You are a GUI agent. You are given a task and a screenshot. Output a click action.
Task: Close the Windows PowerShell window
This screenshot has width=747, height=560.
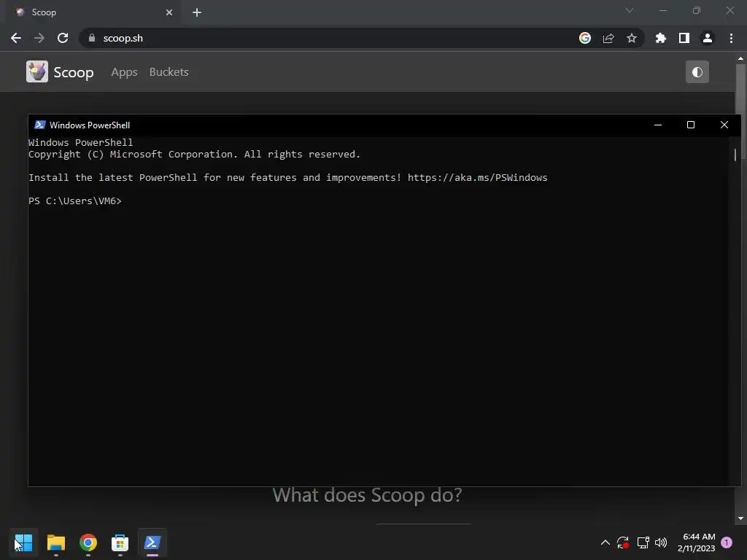[x=724, y=125]
